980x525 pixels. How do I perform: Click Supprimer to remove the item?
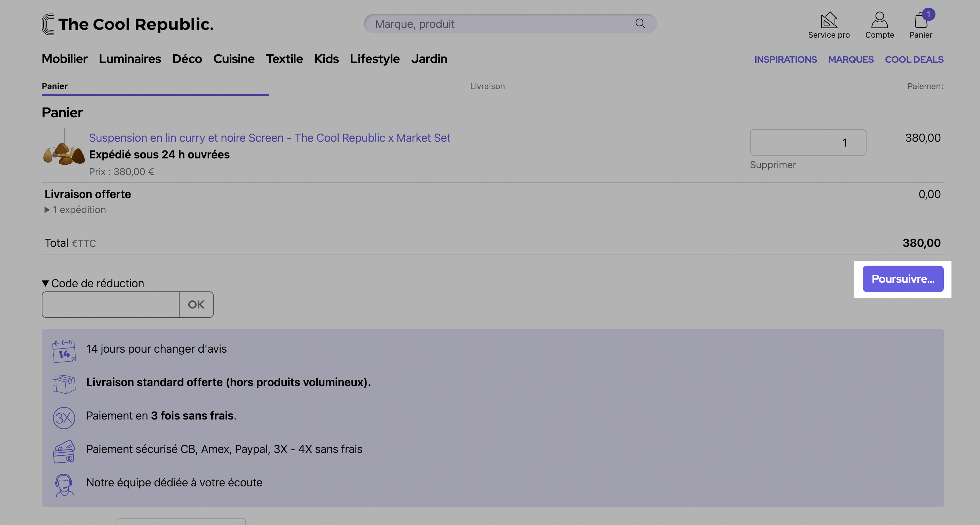[773, 165]
